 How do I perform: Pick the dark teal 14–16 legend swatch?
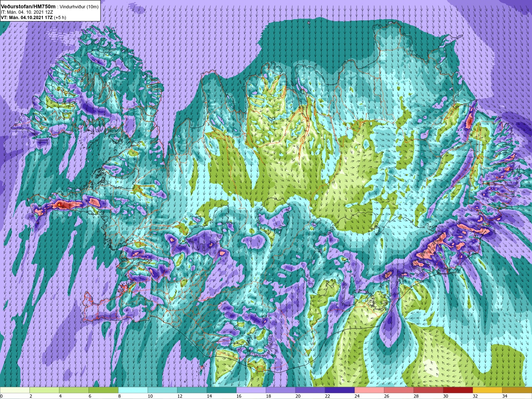click(222, 390)
